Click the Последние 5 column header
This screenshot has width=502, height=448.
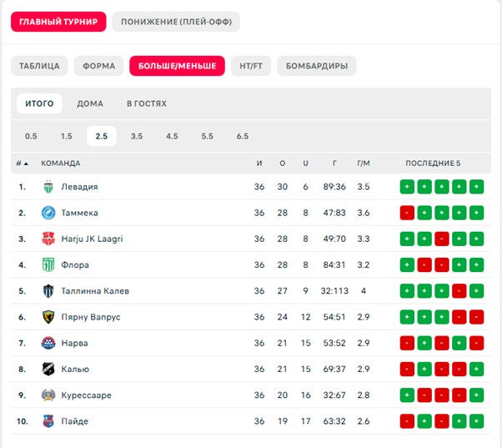[433, 164]
